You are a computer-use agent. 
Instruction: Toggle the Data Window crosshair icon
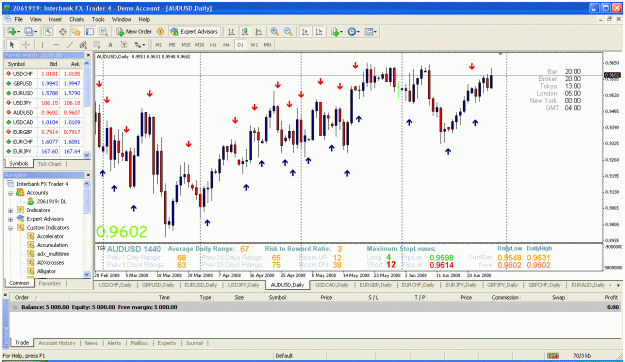63,31
